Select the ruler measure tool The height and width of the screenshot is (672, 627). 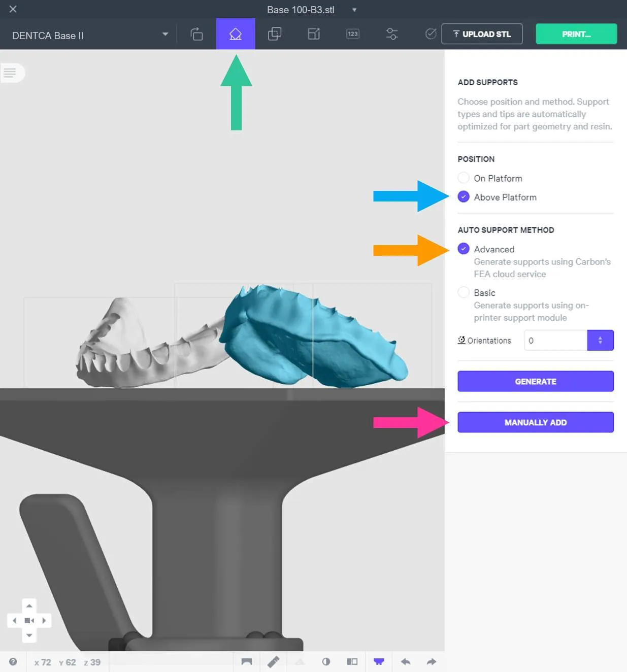[274, 662]
